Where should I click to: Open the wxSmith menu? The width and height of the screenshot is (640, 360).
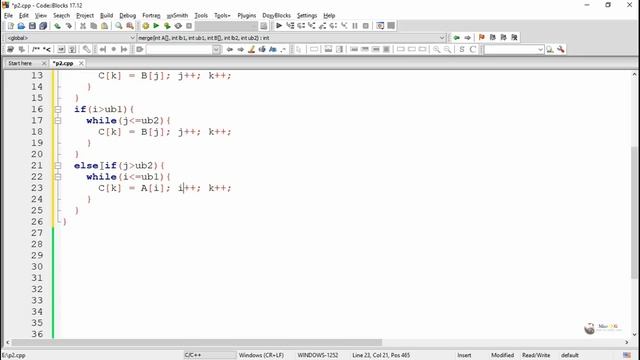pos(178,16)
